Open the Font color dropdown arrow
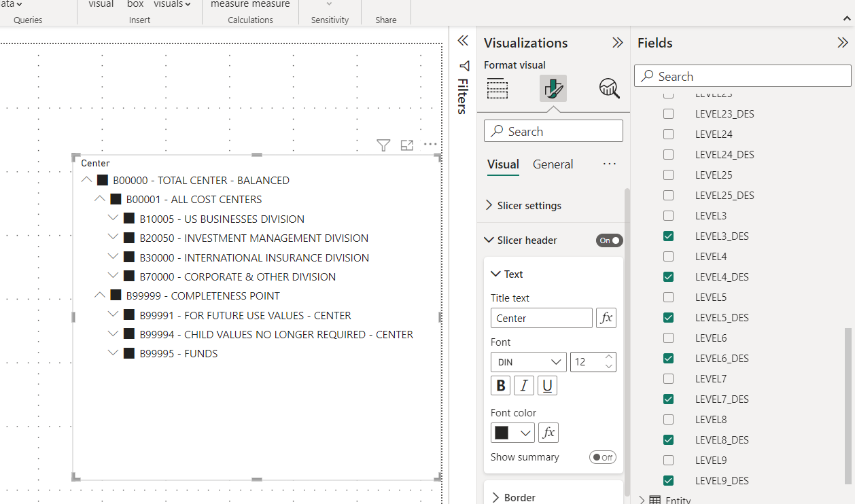Image resolution: width=855 pixels, height=504 pixels. [525, 433]
